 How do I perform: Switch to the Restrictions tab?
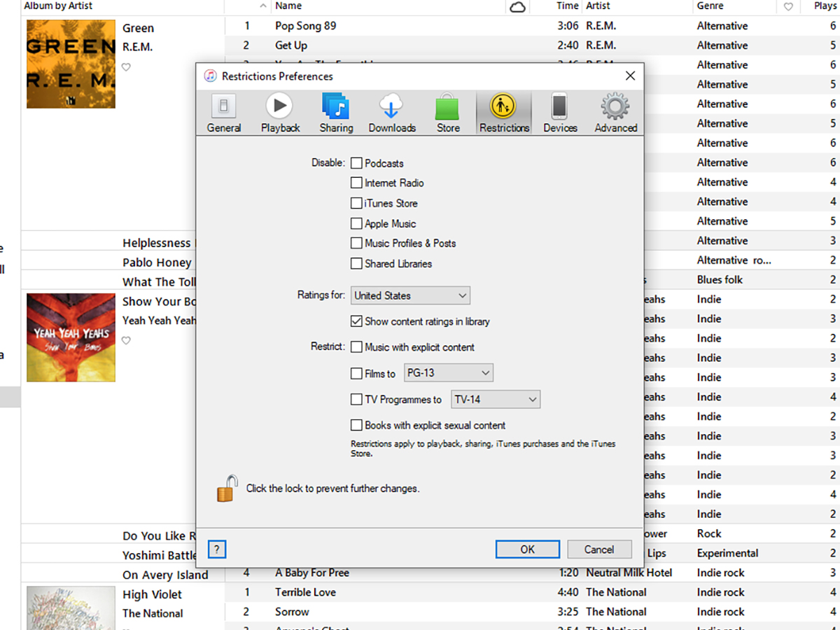503,111
